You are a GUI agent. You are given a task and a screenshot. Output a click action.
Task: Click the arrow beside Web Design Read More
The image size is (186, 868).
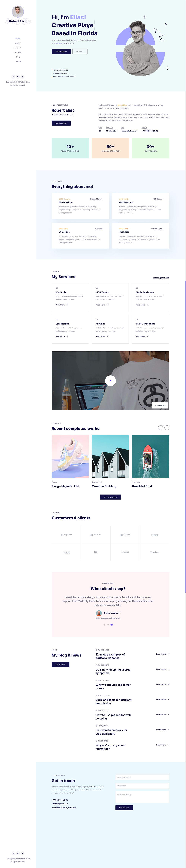pos(67,305)
